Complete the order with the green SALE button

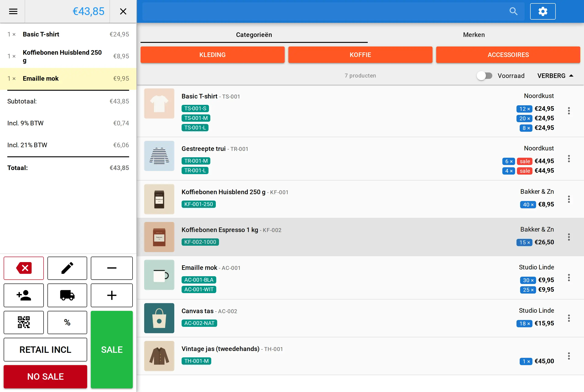[112, 350]
